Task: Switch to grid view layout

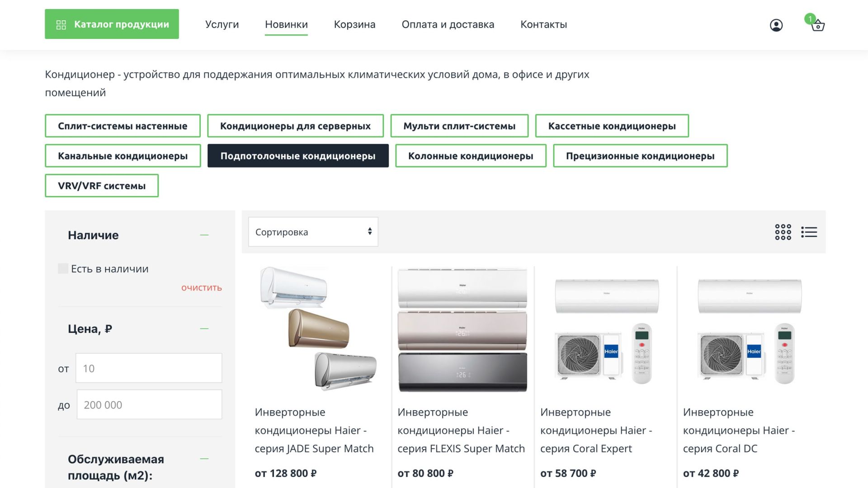Action: (x=783, y=232)
